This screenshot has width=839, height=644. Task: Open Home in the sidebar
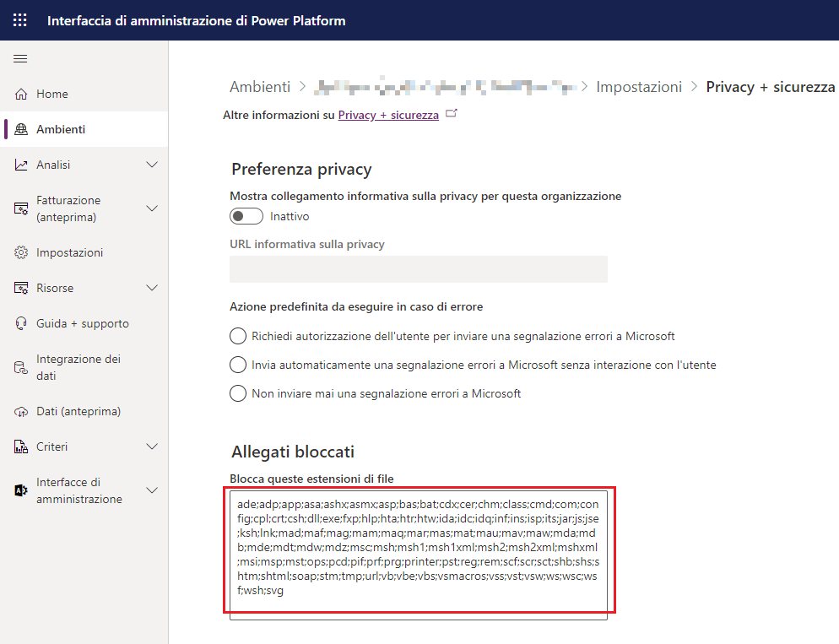click(84, 94)
